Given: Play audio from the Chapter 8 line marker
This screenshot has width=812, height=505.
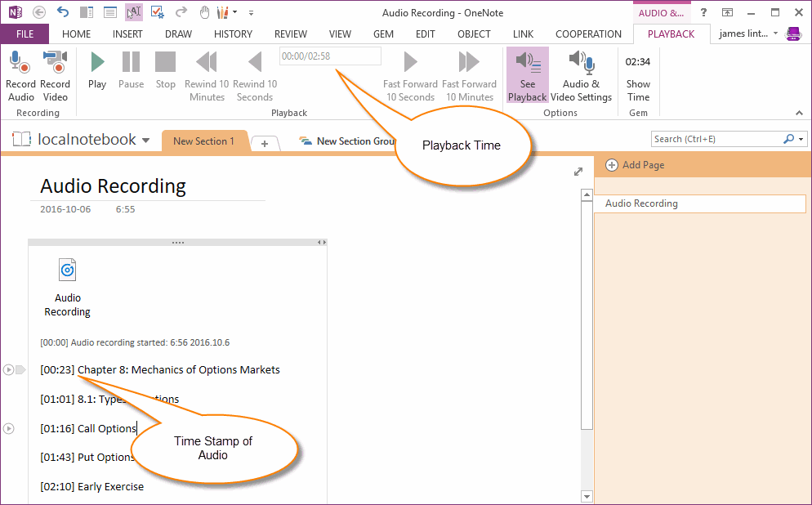Looking at the screenshot, I should (8, 370).
